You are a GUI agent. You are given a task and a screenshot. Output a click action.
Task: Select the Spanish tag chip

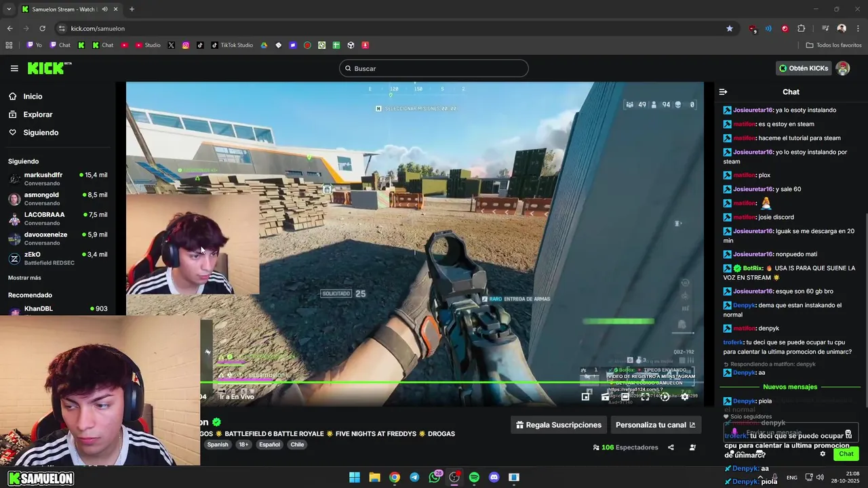(218, 445)
